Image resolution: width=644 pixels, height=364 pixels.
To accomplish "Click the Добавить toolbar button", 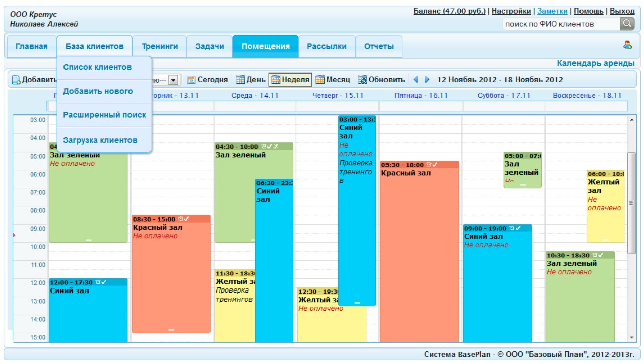I will coord(35,80).
